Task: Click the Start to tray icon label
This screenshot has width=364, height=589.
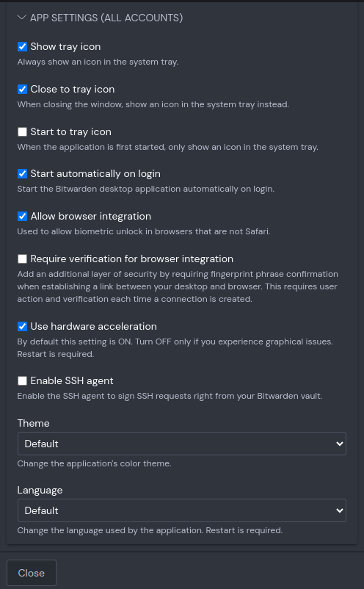Action: pyautogui.click(x=70, y=132)
